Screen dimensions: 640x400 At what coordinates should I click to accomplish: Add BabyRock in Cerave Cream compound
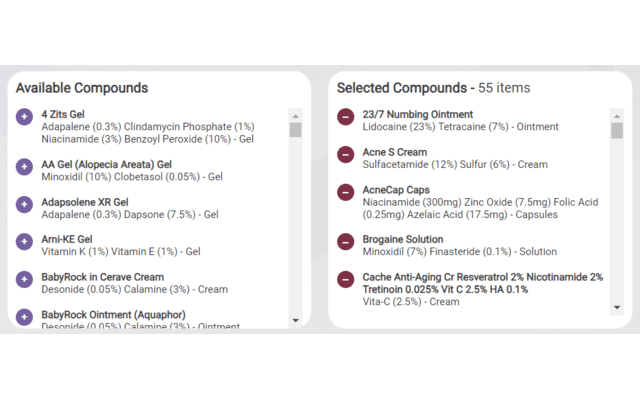click(x=24, y=280)
